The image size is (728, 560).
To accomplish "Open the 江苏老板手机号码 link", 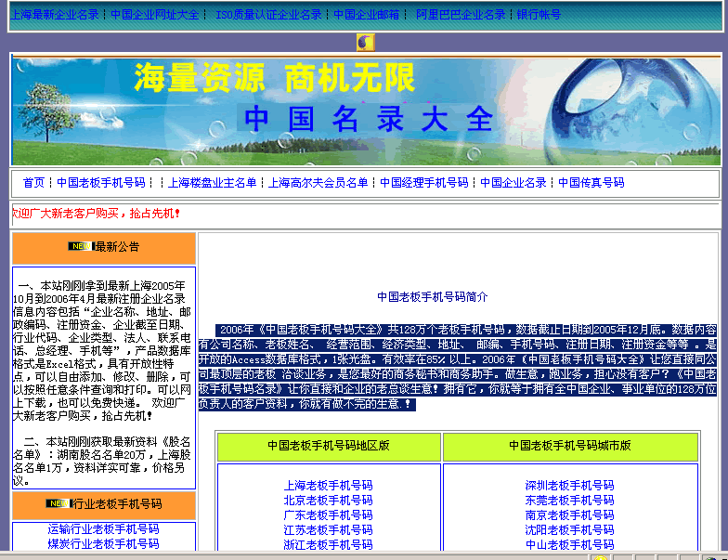I will [329, 529].
